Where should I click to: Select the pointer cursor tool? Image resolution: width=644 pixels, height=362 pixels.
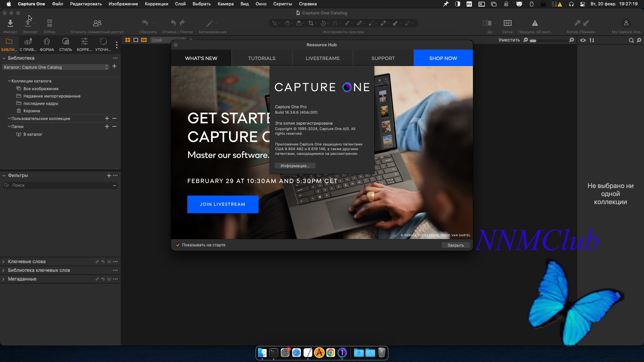[x=275, y=23]
